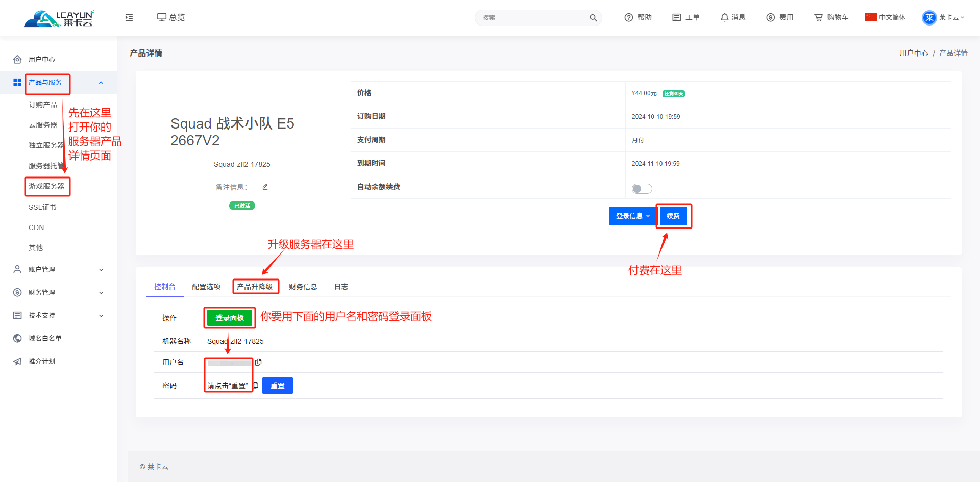Open 帮助 help question-mark icon
This screenshot has height=482, width=980.
(x=629, y=17)
